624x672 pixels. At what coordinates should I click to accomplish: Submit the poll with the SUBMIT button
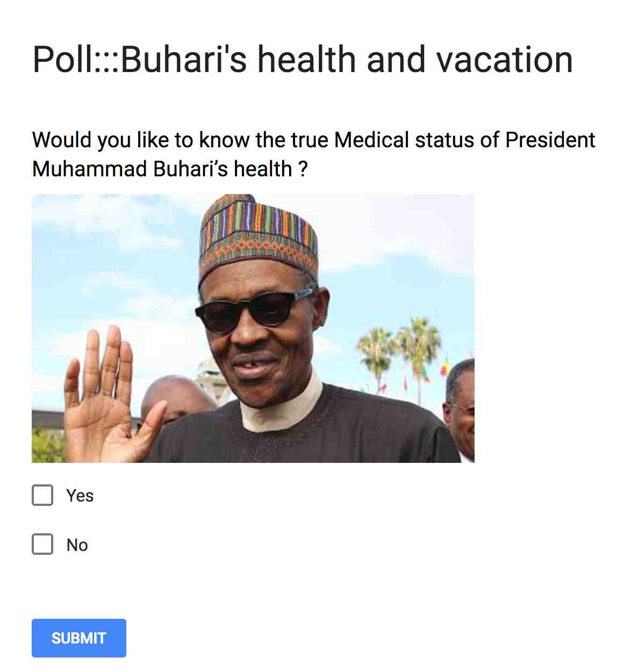pos(79,638)
